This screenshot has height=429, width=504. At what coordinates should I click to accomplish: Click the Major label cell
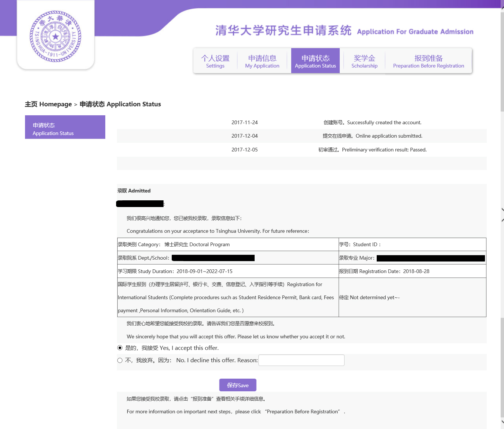click(x=413, y=258)
